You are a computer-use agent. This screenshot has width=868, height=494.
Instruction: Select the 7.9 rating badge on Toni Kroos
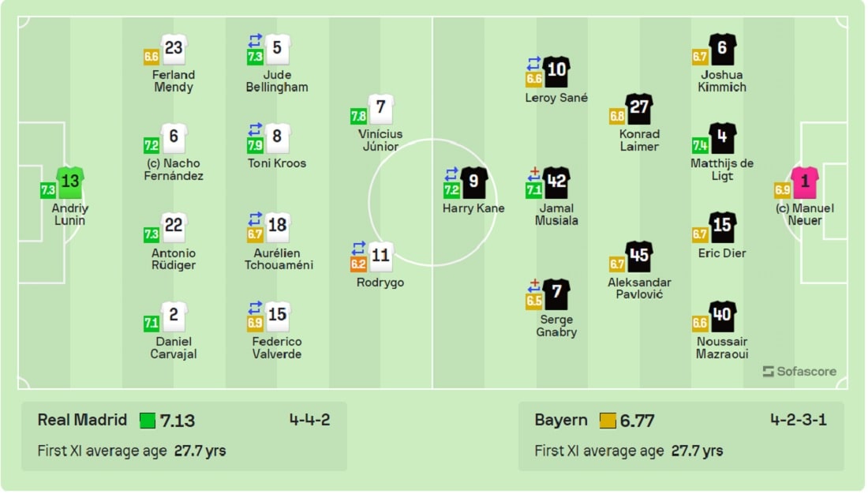coord(255,146)
